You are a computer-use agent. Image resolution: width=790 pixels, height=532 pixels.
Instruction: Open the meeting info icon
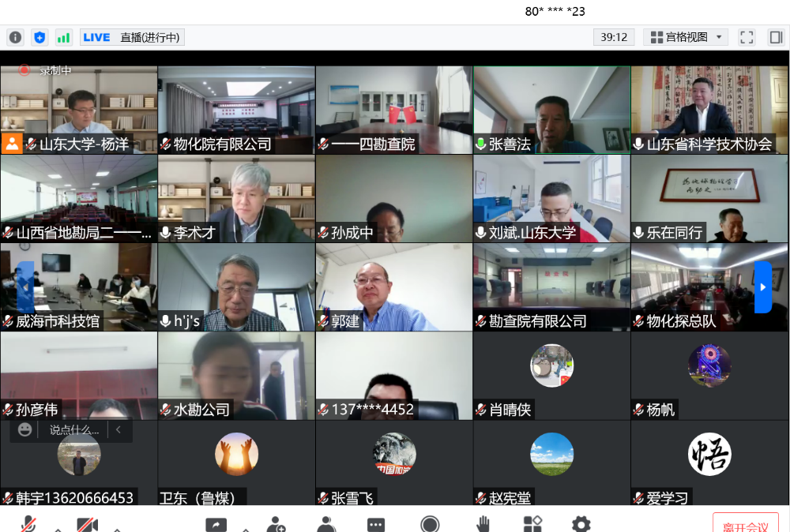coord(15,37)
